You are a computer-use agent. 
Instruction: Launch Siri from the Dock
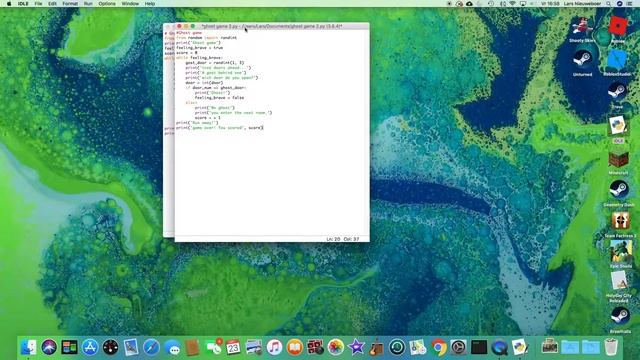pyautogui.click(x=49, y=347)
